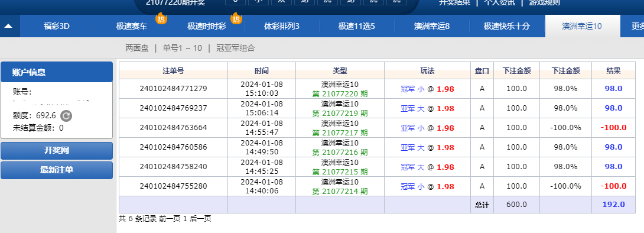Viewport: 644px width, 233px height.
Task: Click 亚军 小 @ 1.98 bet entry
Action: tap(427, 128)
